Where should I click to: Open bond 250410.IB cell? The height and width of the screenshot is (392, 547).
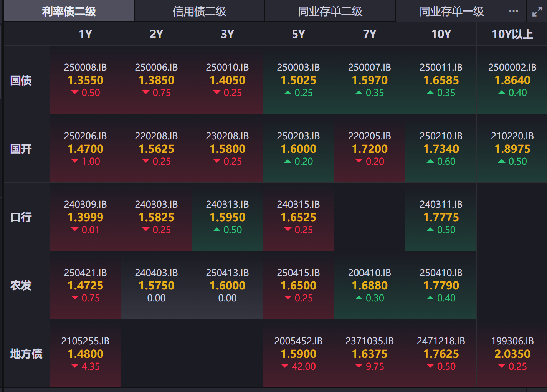pyautogui.click(x=441, y=285)
